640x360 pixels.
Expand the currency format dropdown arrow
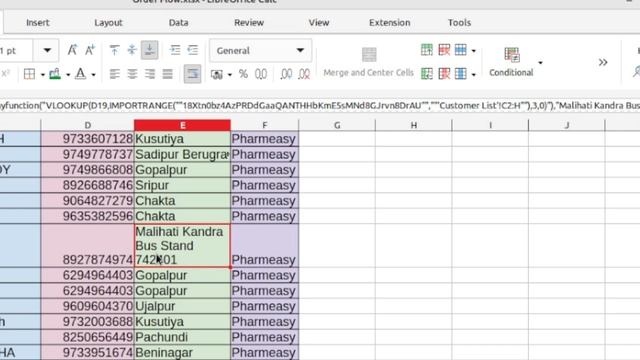tap(230, 75)
